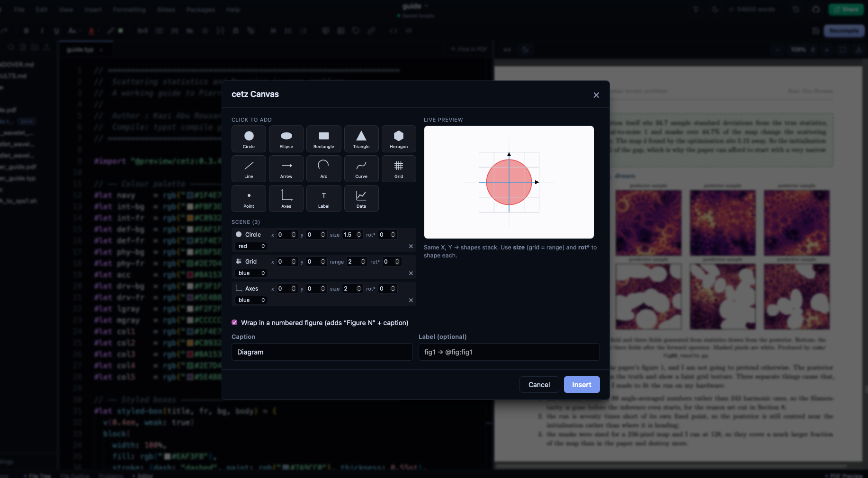The height and width of the screenshot is (478, 868).
Task: Click the optional Label input field
Action: [x=509, y=352]
